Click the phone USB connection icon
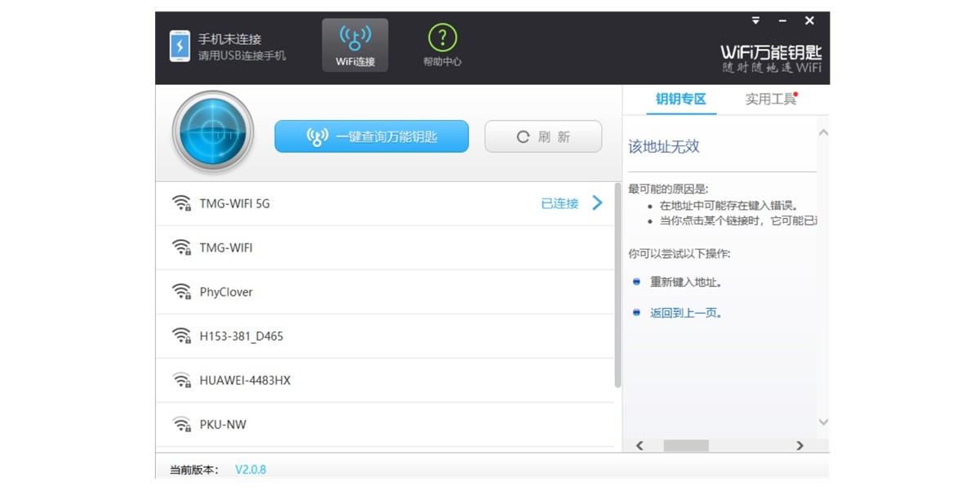Viewport: 980px width, 490px height. (180, 45)
